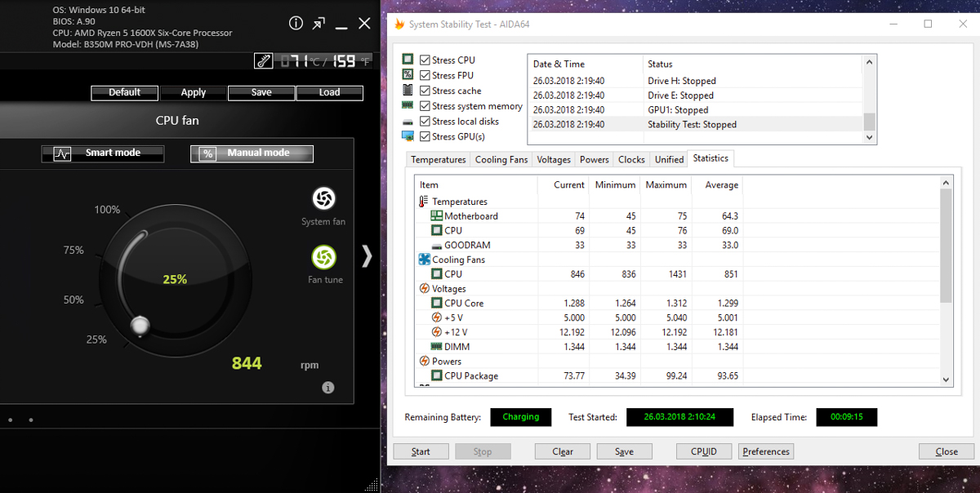Click Load in Command Center

pos(330,93)
